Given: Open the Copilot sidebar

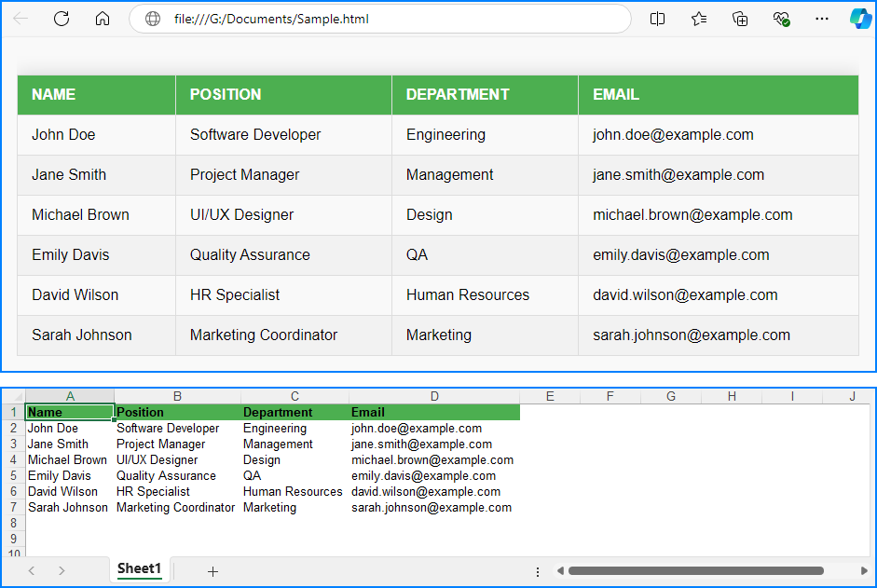Looking at the screenshot, I should point(859,18).
